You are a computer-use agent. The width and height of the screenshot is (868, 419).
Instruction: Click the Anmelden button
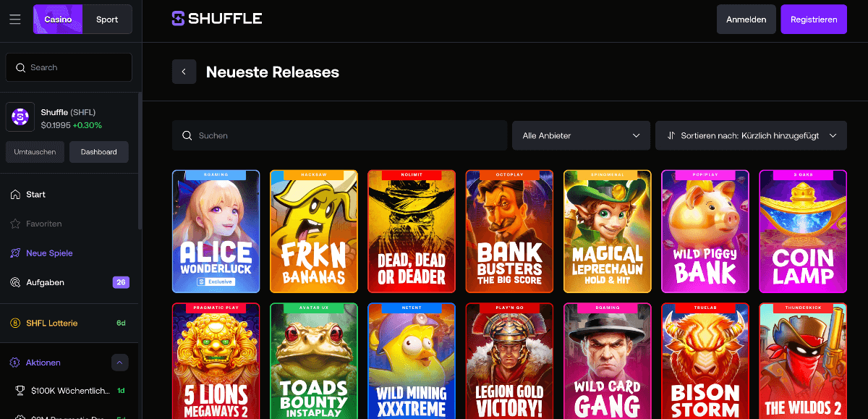tap(746, 20)
